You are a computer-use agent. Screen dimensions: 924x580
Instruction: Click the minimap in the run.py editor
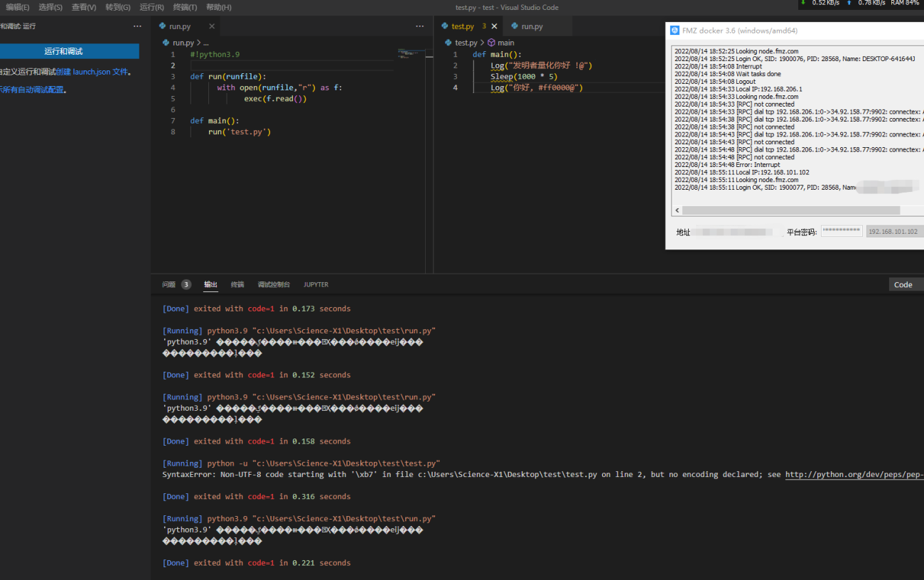point(411,54)
